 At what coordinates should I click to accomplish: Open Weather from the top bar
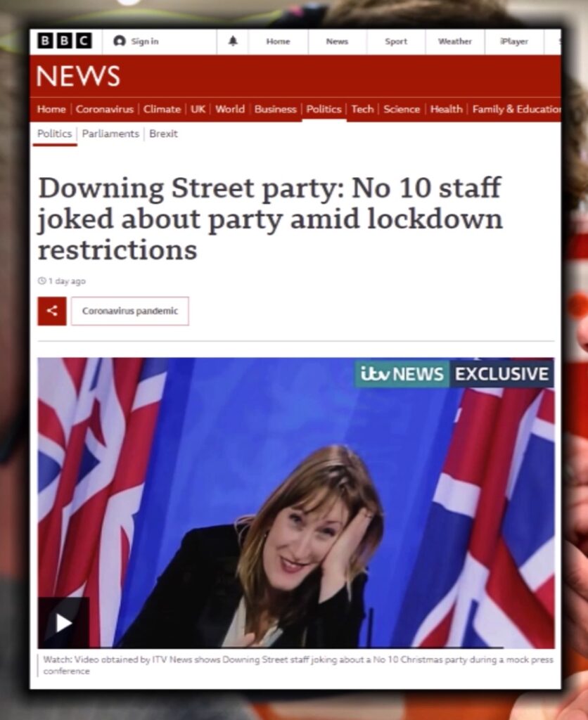click(x=455, y=41)
